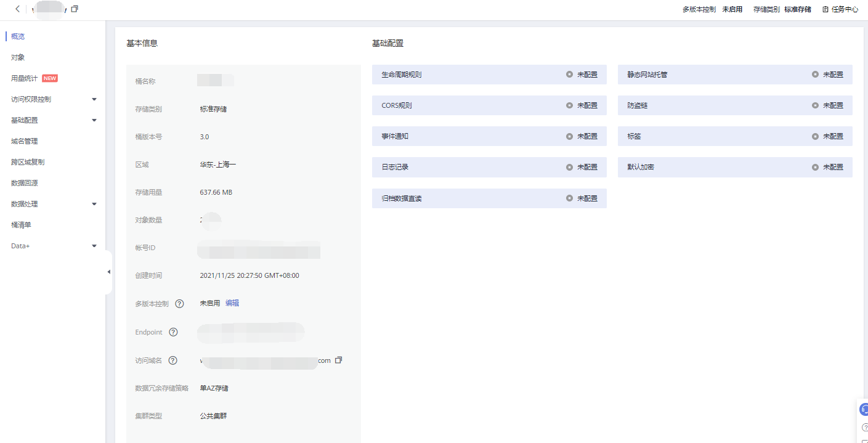The image size is (868, 443).
Task: Copy the bucket name in the header
Action: click(x=75, y=9)
